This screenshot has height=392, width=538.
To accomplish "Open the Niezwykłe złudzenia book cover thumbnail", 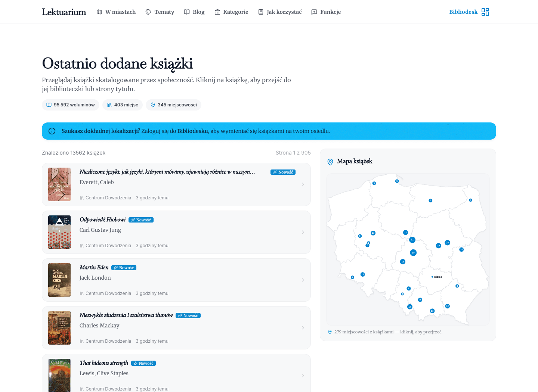I will (59, 328).
